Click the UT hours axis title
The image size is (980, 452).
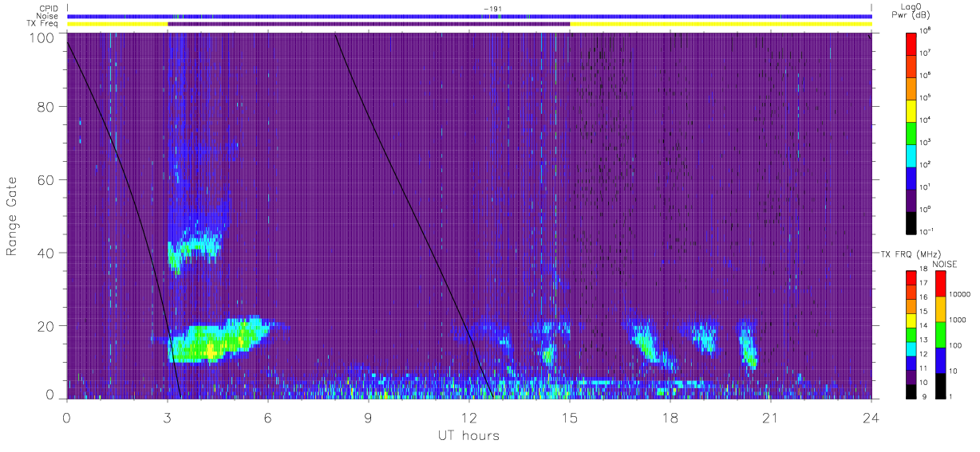tap(468, 435)
